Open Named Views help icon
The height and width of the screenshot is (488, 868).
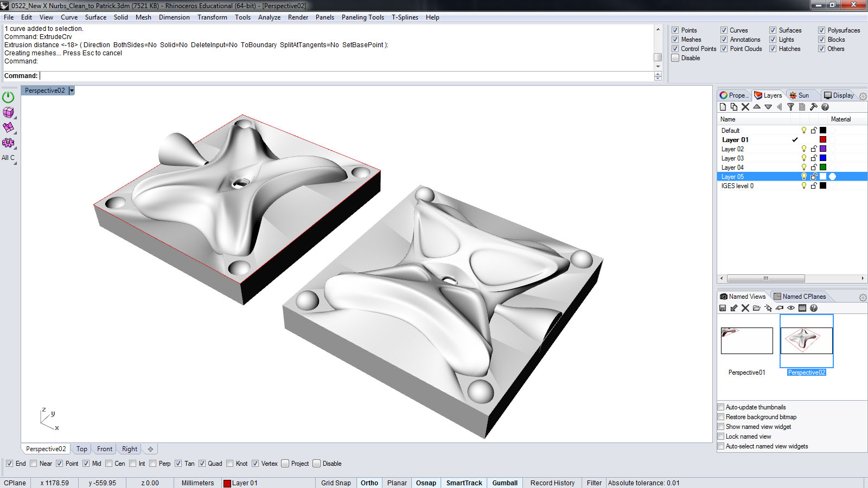coord(814,308)
